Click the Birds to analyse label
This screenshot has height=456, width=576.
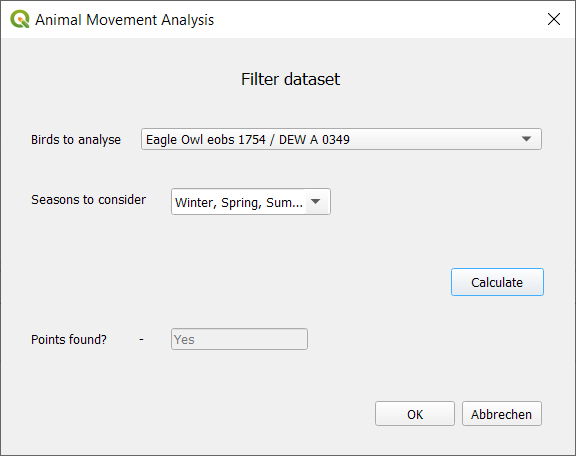click(x=76, y=140)
